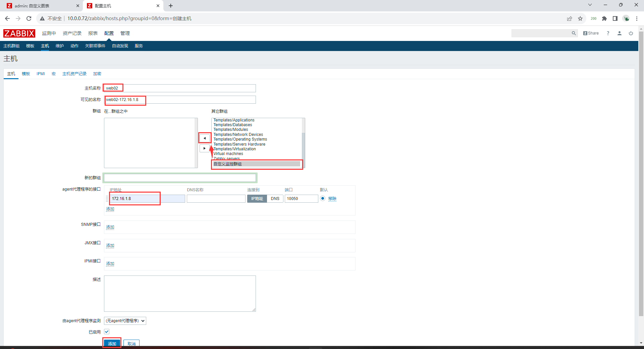Viewport: 644px width, 349px height.
Task: Add an IPMI interface
Action: click(x=110, y=264)
